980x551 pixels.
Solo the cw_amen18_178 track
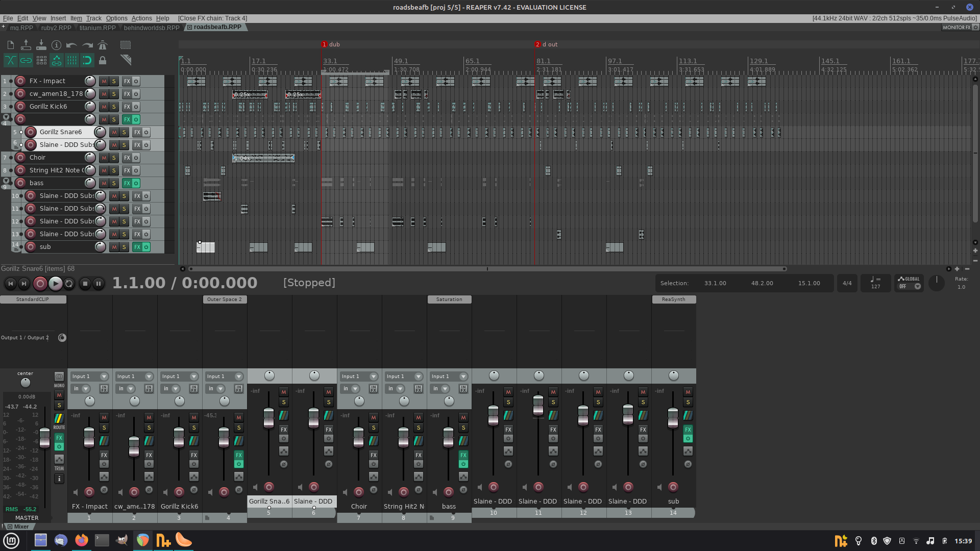tap(114, 94)
